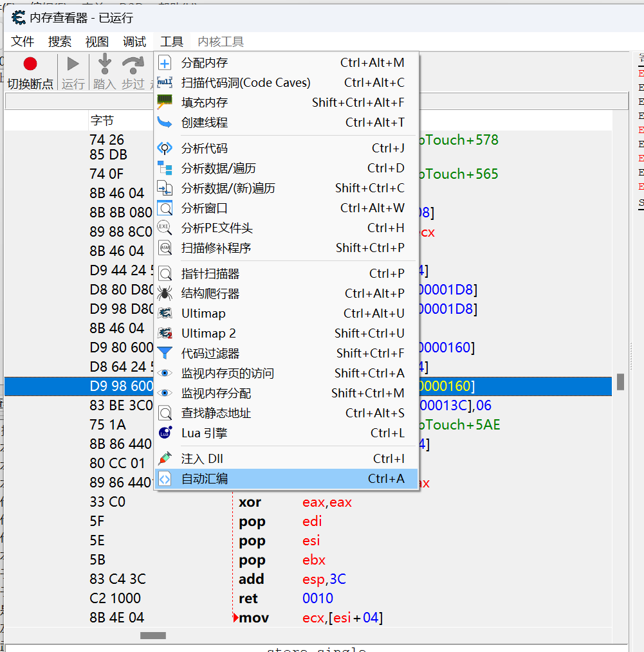Click the 分析数据/(新)遍历 document icon

(x=165, y=188)
